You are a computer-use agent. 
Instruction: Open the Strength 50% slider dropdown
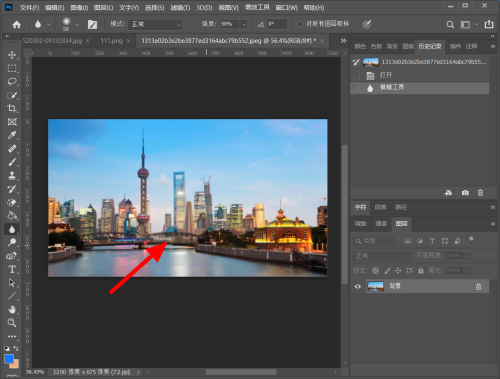(244, 24)
